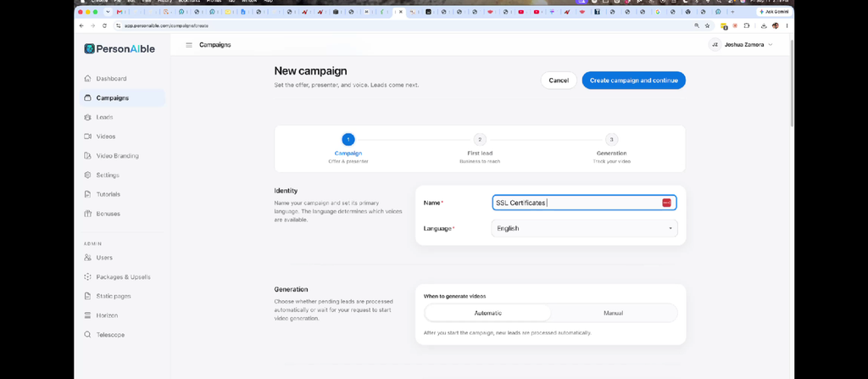Select Automatic video generation
This screenshot has width=868, height=379.
[x=487, y=313]
